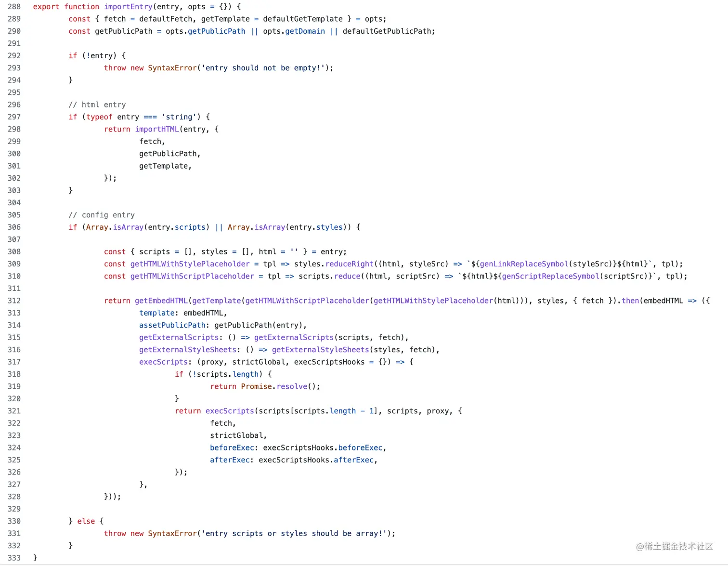Click the getExternalScripts key on line 315

coord(179,338)
